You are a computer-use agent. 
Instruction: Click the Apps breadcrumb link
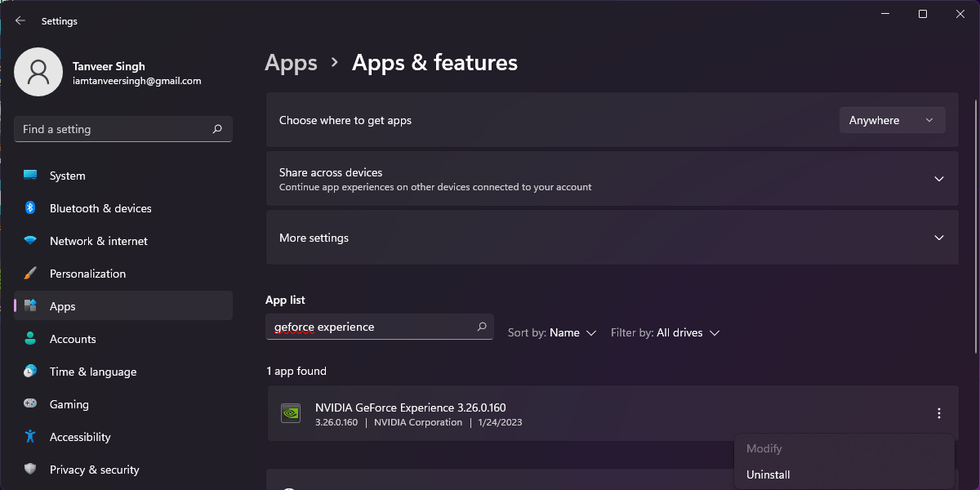coord(291,62)
